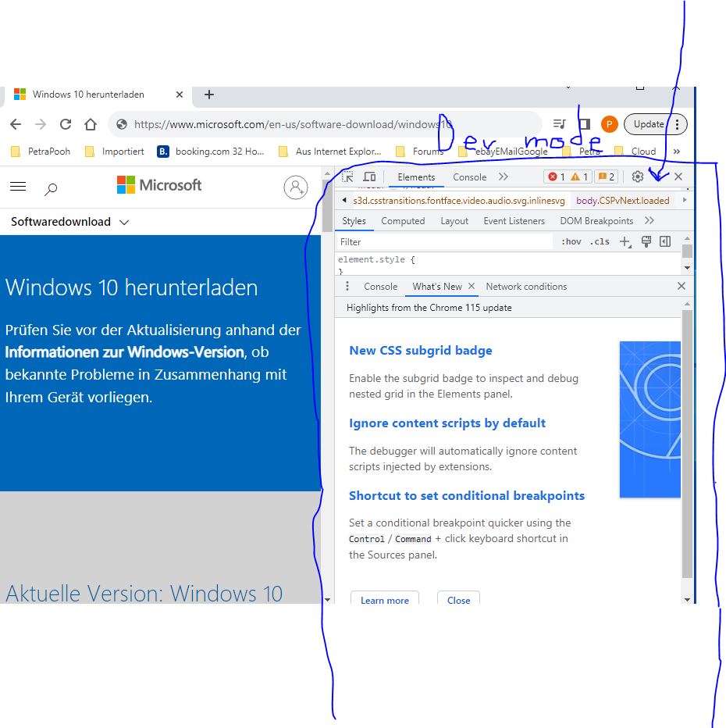726x728 pixels.
Task: Add a new style rule with plus icon
Action: pyautogui.click(x=625, y=242)
